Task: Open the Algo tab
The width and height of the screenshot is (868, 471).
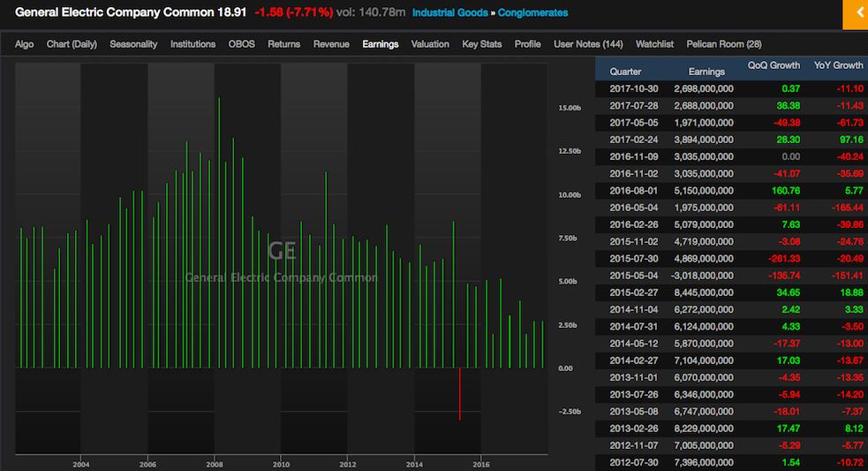Action: pos(25,44)
